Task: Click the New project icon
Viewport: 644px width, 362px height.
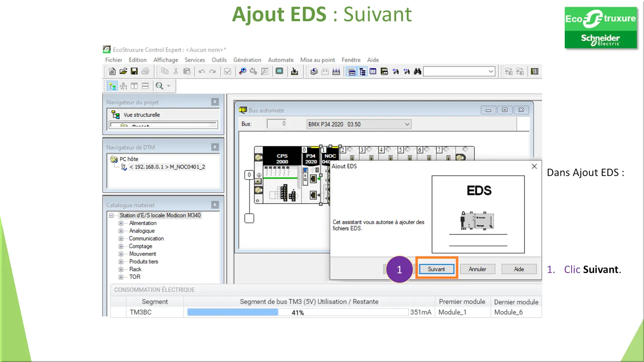Action: click(x=112, y=71)
